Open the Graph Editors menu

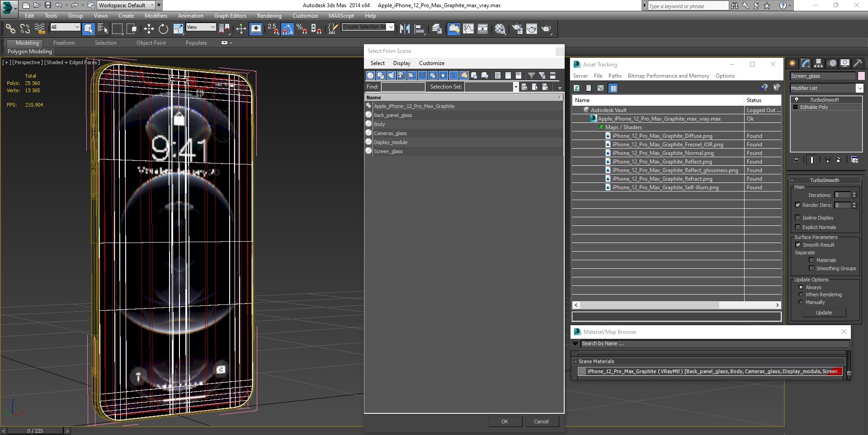click(230, 16)
